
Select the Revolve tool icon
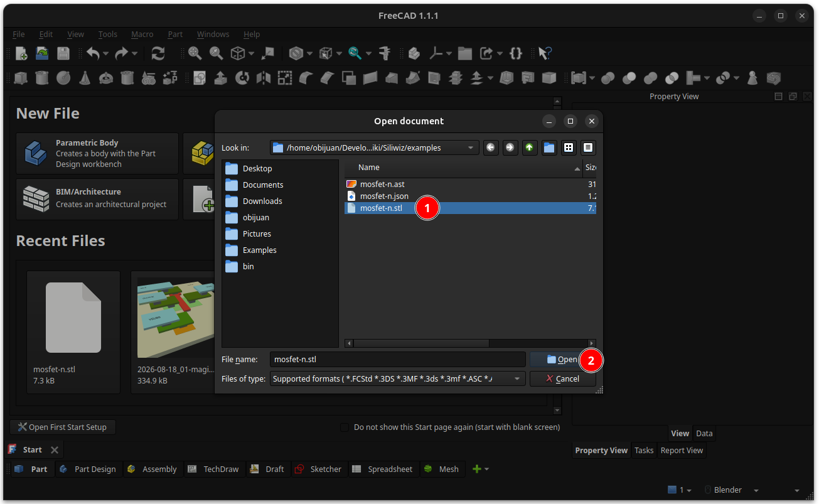coord(242,78)
